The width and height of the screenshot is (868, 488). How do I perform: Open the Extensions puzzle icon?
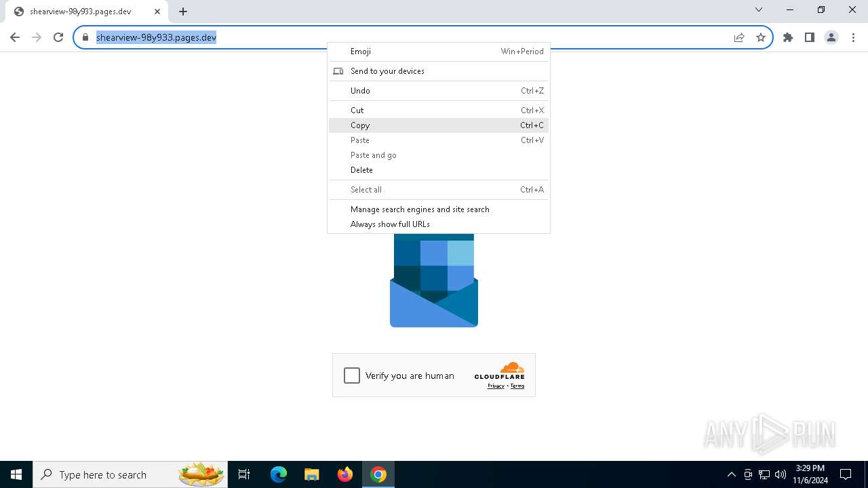[x=788, y=37]
